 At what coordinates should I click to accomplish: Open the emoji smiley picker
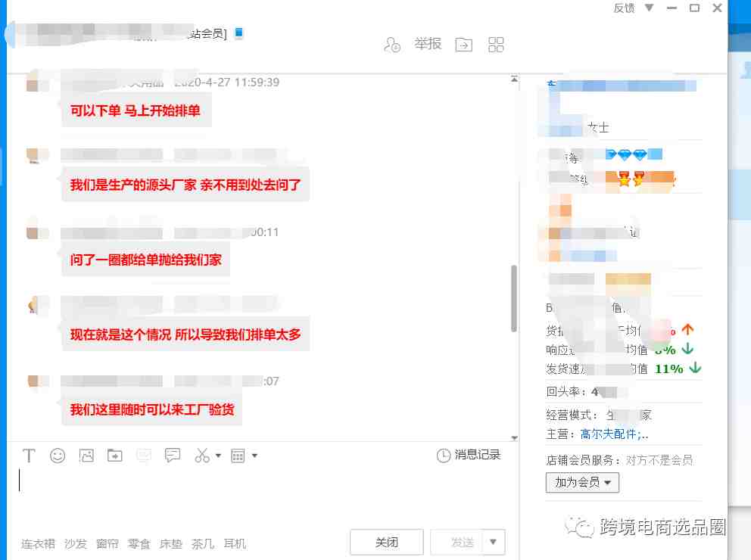click(x=58, y=455)
